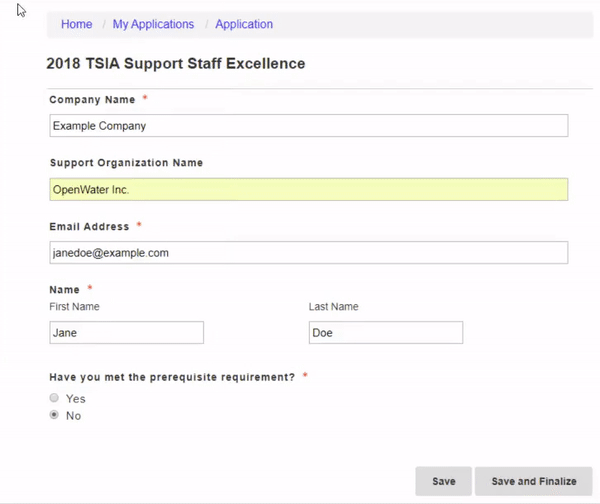
Task: Open the Home breadcrumb link
Action: tap(77, 24)
